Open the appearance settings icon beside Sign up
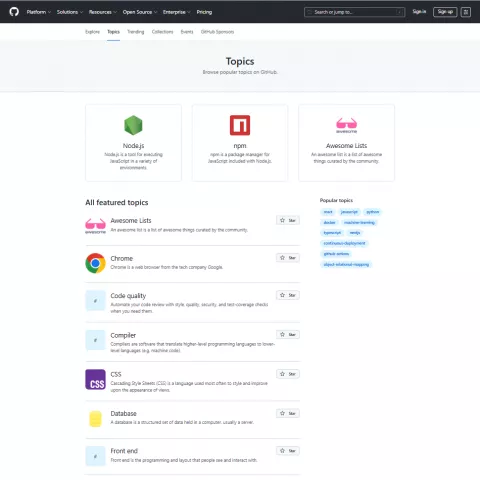This screenshot has height=480, width=480. point(466,12)
